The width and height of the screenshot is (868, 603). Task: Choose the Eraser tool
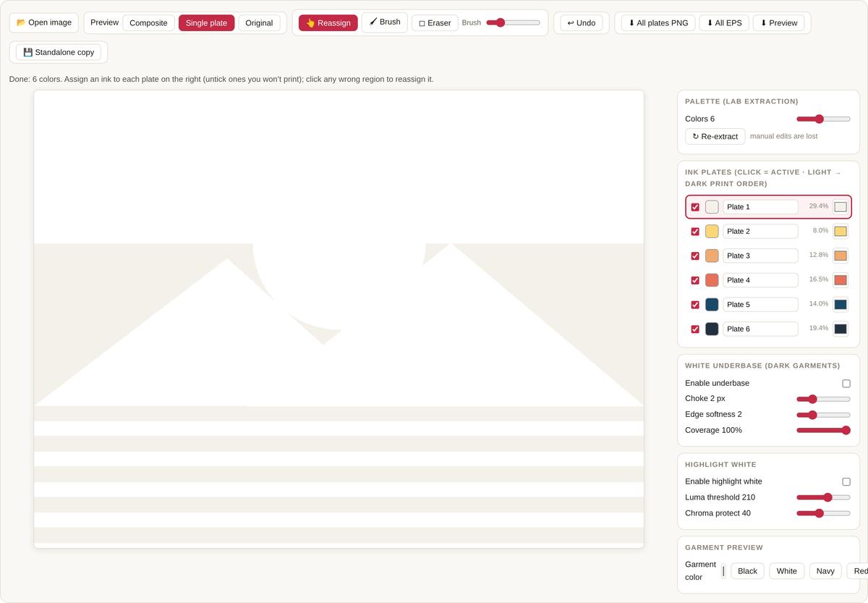(435, 23)
